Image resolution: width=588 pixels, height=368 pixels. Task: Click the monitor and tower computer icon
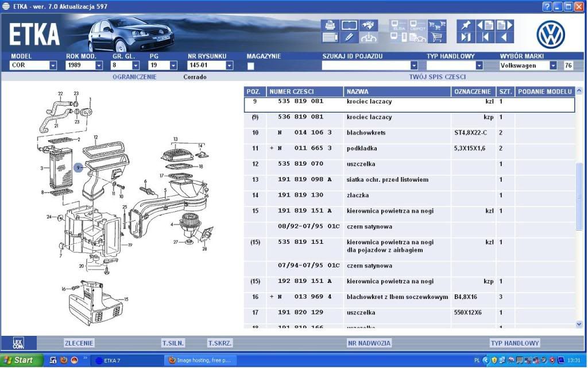click(399, 37)
